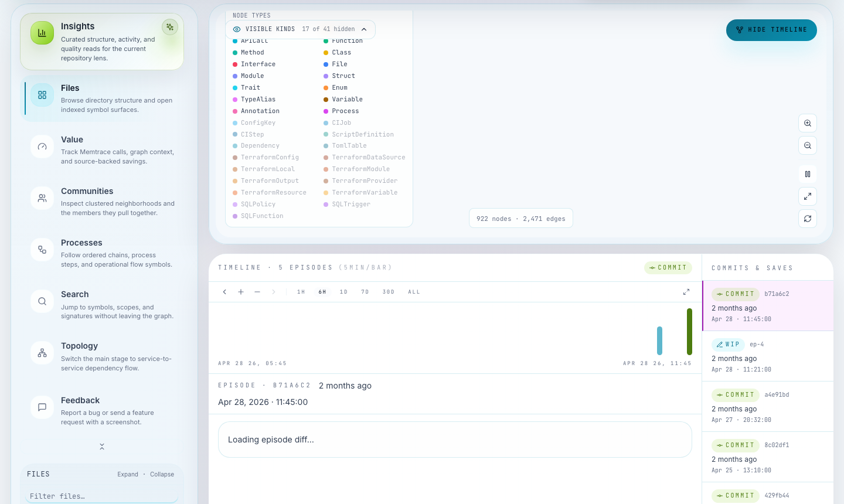This screenshot has height=504, width=844.
Task: Focus the Filter files input field
Action: [102, 496]
